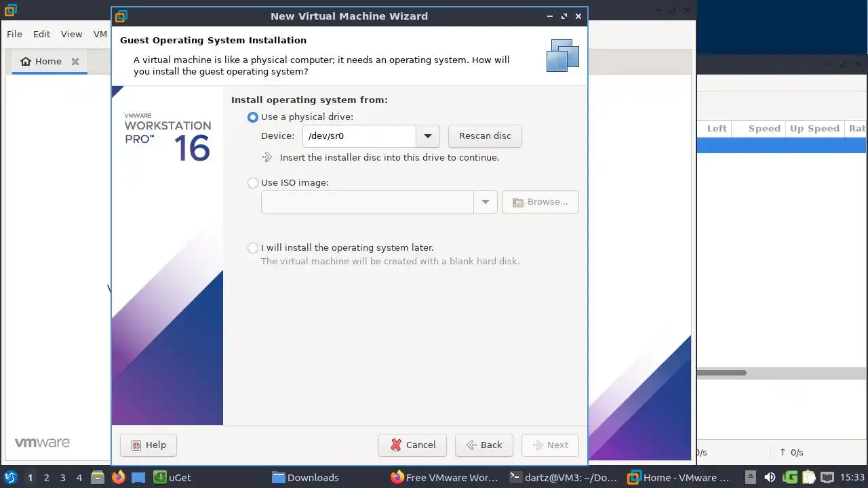Go Back in the wizard
The height and width of the screenshot is (488, 868).
(484, 445)
